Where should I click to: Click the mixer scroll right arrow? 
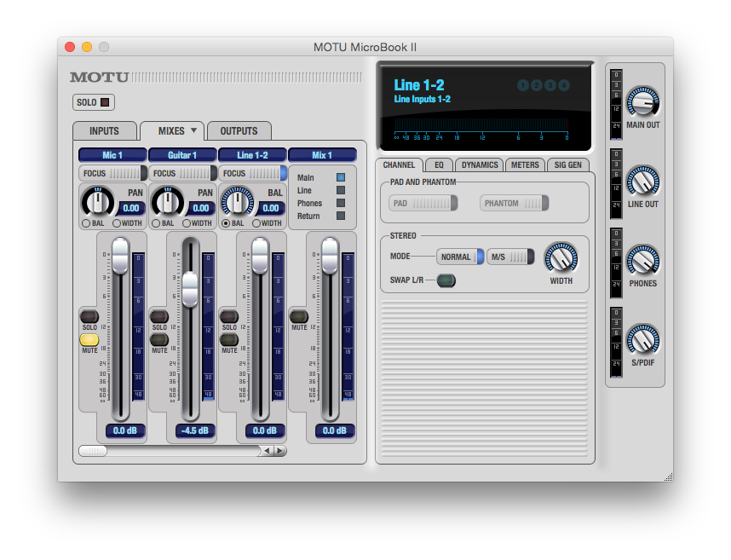[279, 451]
